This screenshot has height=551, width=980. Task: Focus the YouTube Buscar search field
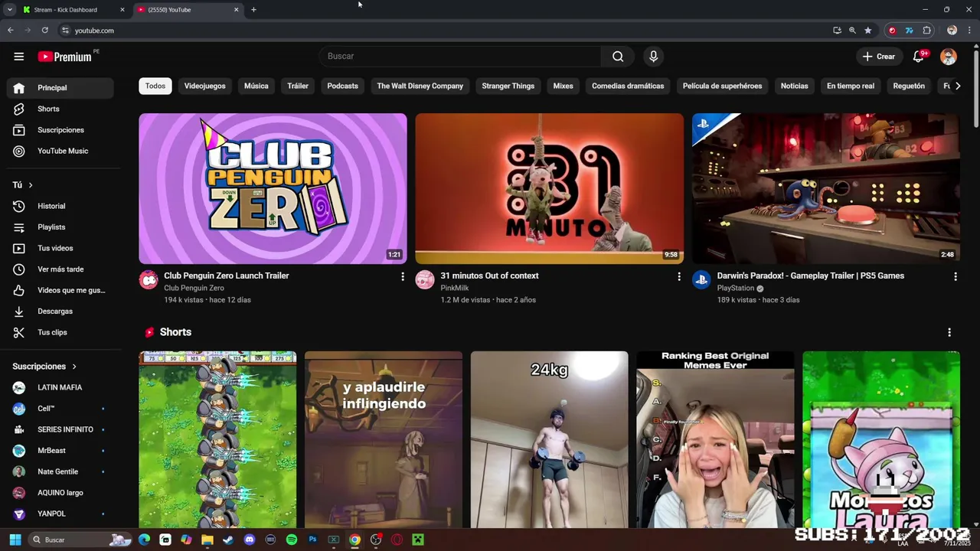[x=459, y=57]
